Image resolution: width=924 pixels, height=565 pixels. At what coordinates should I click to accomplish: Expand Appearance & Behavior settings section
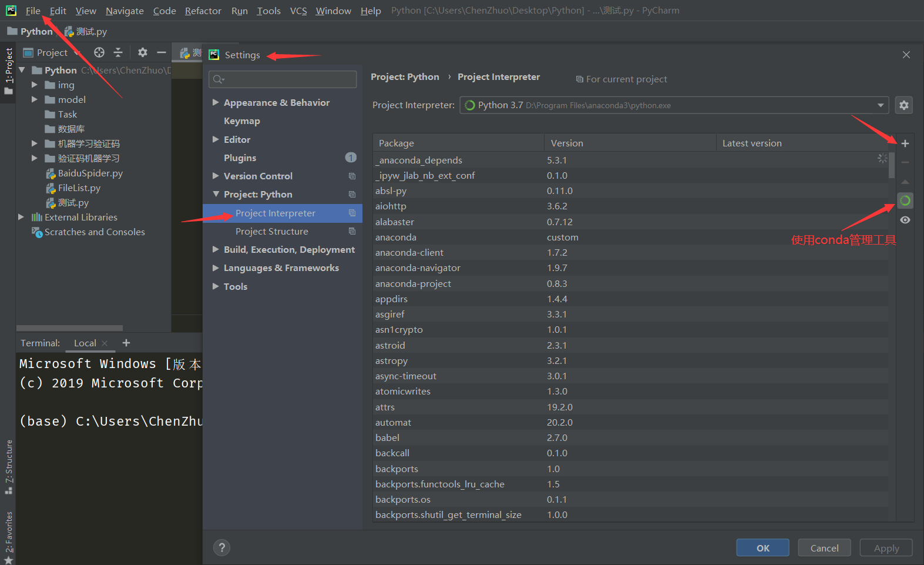click(x=216, y=103)
